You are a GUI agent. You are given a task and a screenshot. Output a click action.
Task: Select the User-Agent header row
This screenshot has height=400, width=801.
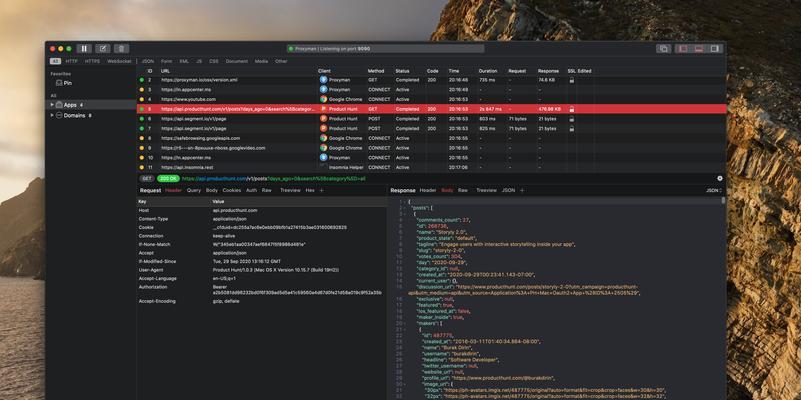tap(262, 270)
